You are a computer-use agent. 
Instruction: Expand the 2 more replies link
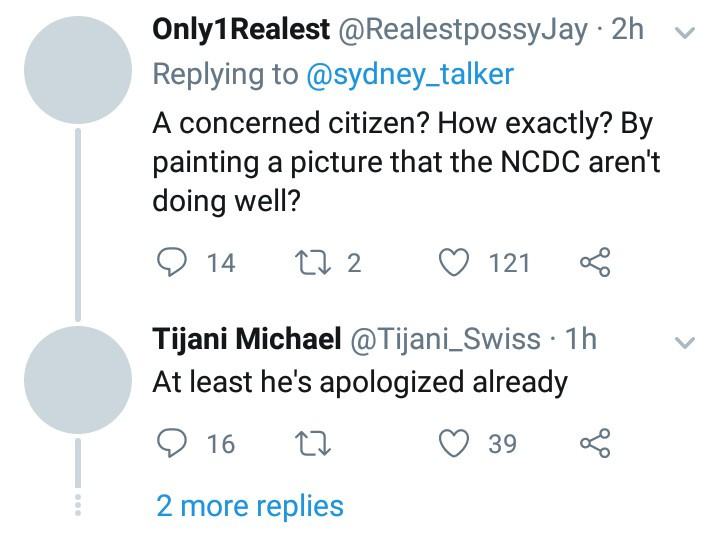pos(250,507)
